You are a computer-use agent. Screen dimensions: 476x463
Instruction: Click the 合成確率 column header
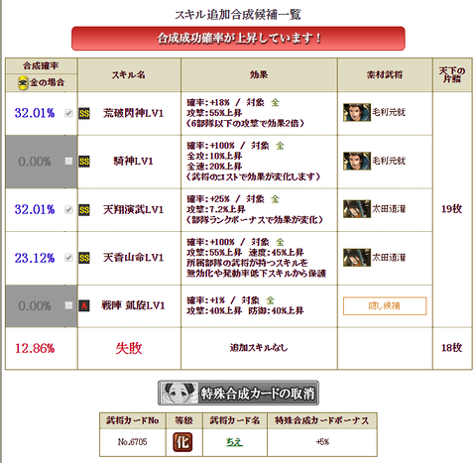[x=41, y=65]
